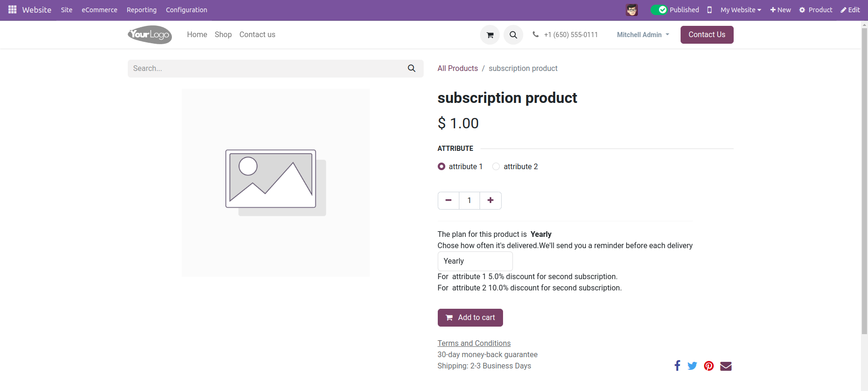Open the Mitchell Admin user dropdown
This screenshot has height=391, width=868.
643,35
